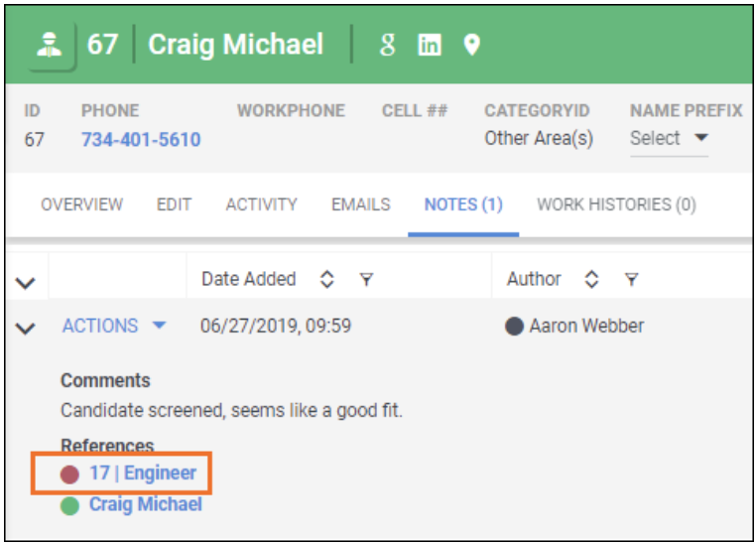Toggle the header chevron to collapse all rows
The height and width of the screenshot is (544, 756).
(26, 282)
